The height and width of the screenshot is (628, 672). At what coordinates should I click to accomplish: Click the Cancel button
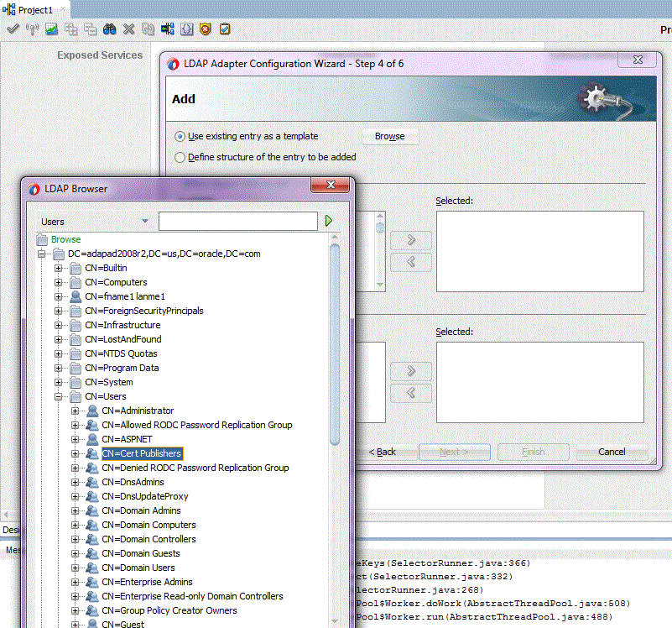(x=612, y=452)
